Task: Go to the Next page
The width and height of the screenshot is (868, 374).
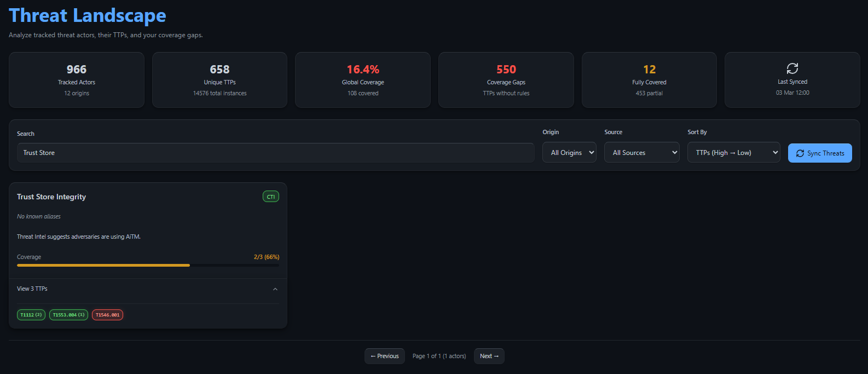Action: click(489, 356)
